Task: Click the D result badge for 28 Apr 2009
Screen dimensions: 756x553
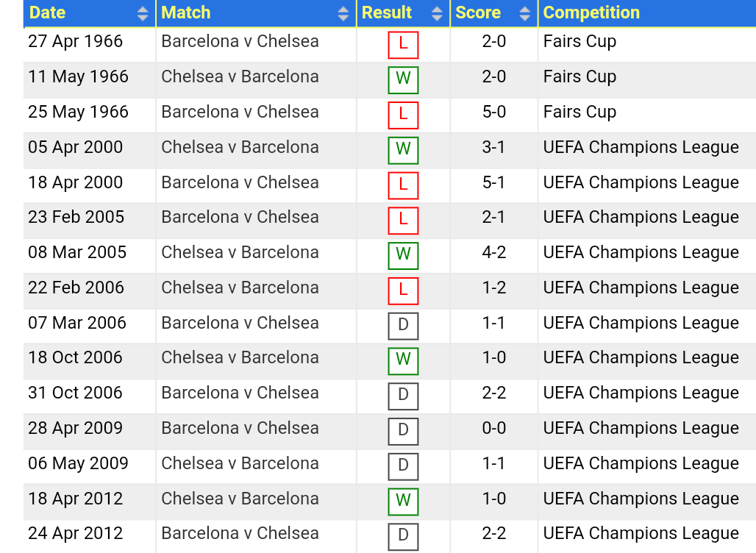Action: pos(403,432)
